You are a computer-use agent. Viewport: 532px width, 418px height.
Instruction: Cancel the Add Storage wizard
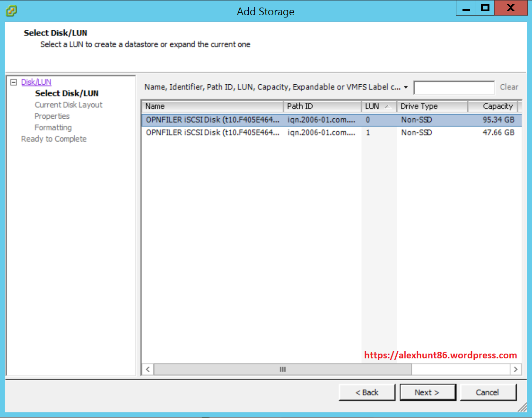click(x=488, y=392)
